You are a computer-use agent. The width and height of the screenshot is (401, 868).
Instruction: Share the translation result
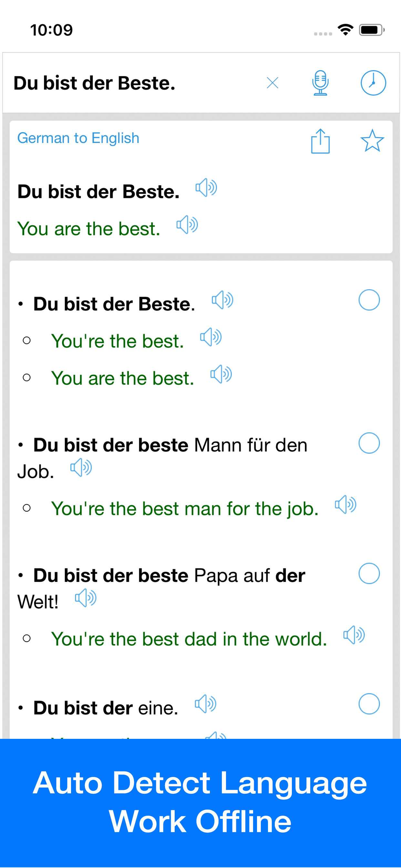[320, 141]
